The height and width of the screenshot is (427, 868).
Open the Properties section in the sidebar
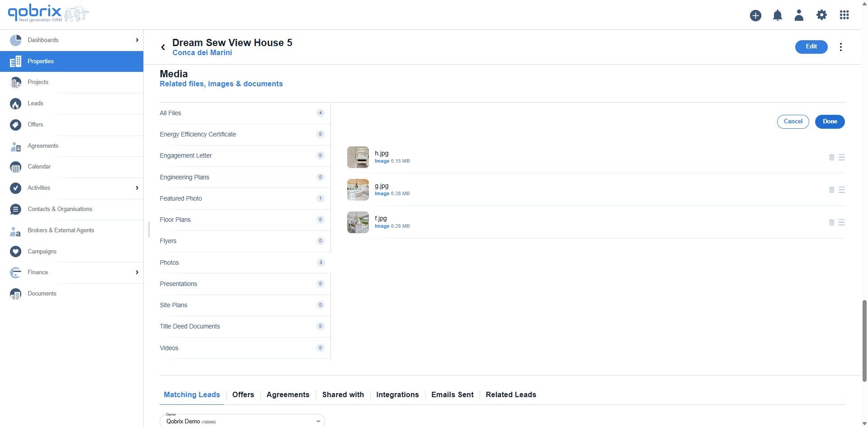coord(40,61)
